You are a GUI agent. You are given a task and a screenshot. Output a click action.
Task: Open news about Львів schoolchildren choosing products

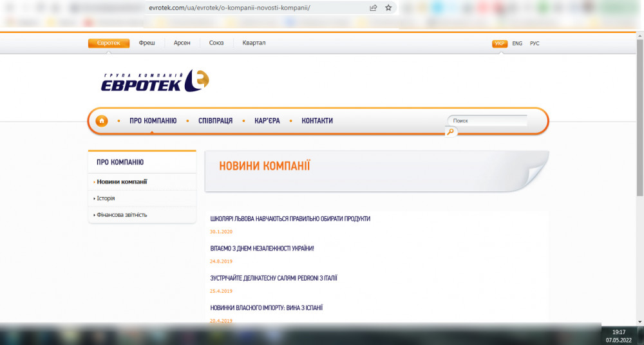[290, 219]
